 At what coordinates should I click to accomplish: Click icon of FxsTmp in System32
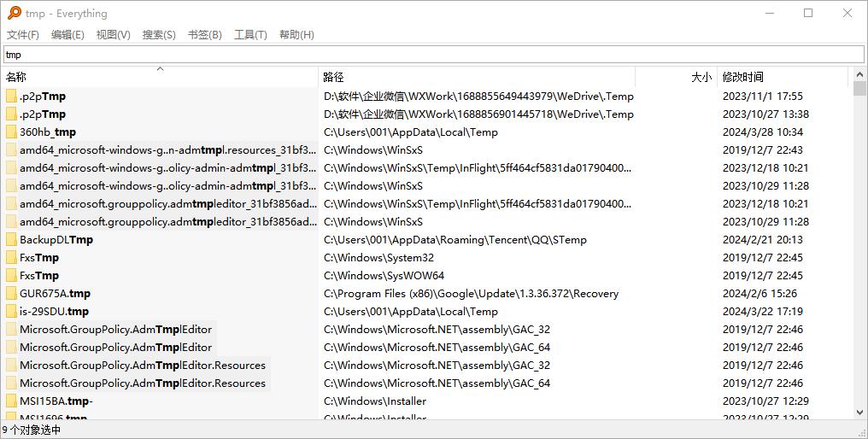pos(11,258)
